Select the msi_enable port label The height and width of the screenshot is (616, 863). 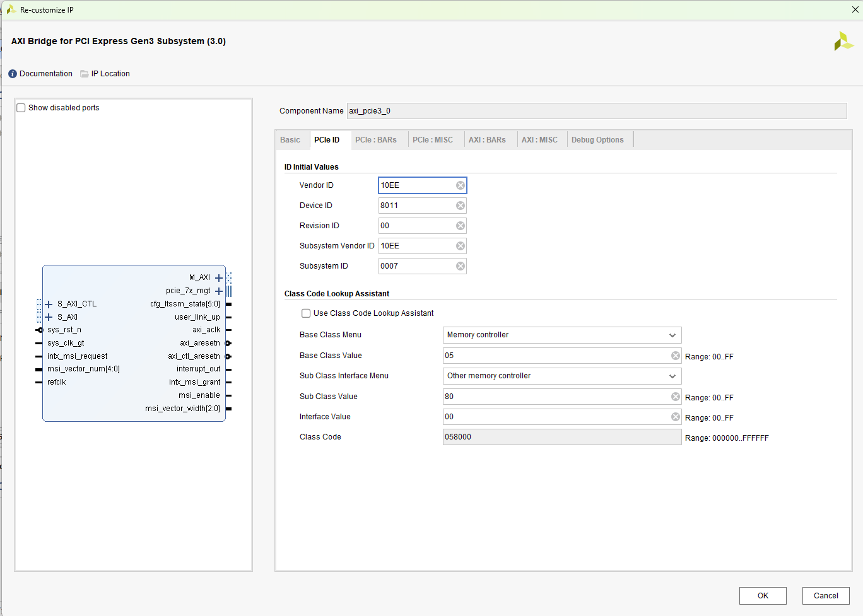[199, 395]
